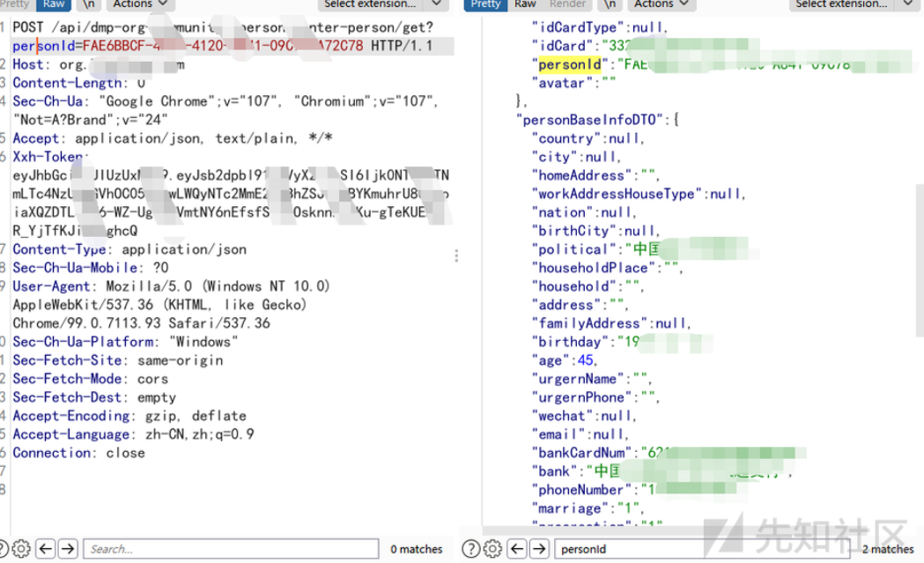The image size is (924, 563).
Task: Open the response Actions dropdown
Action: [662, 4]
